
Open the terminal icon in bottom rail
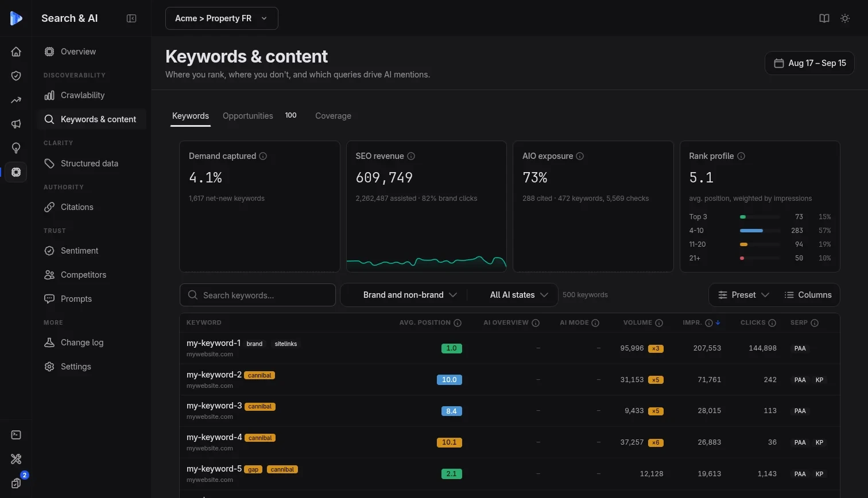tap(16, 435)
